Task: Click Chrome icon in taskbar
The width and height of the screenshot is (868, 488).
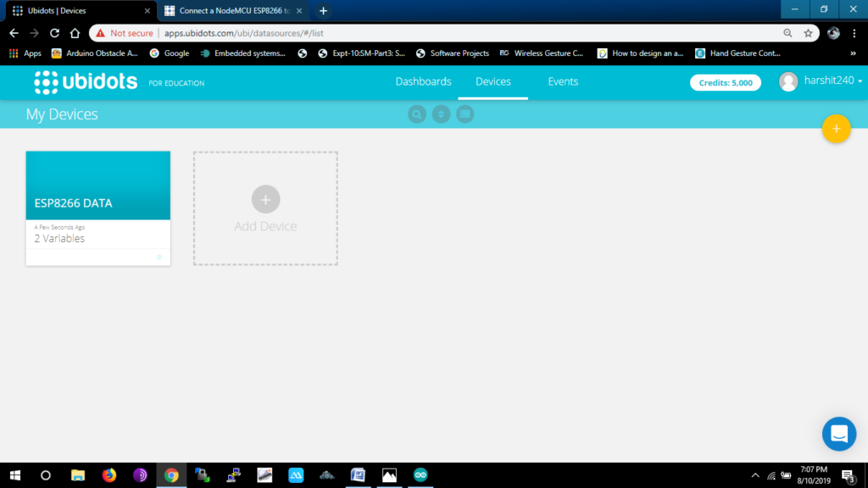Action: click(x=171, y=475)
